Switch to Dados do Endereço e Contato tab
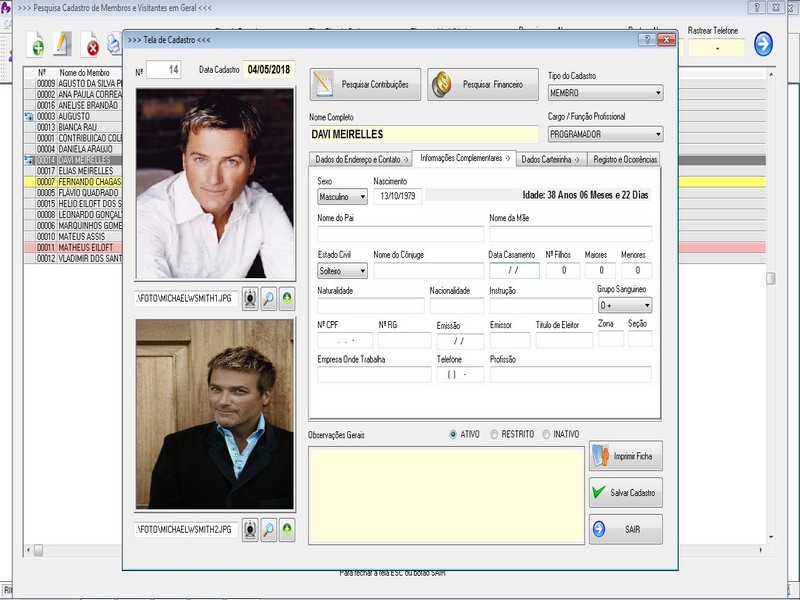This screenshot has width=800, height=600. point(361,159)
